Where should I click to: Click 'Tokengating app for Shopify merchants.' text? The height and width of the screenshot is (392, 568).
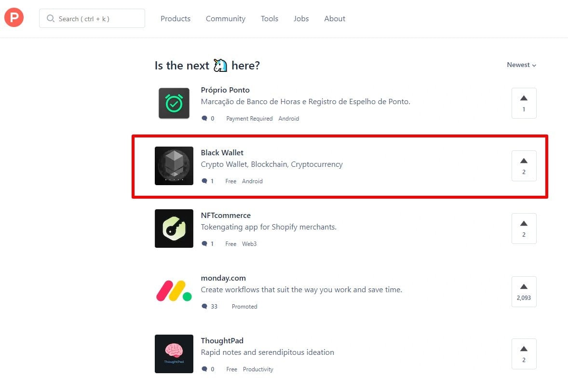pyautogui.click(x=269, y=227)
